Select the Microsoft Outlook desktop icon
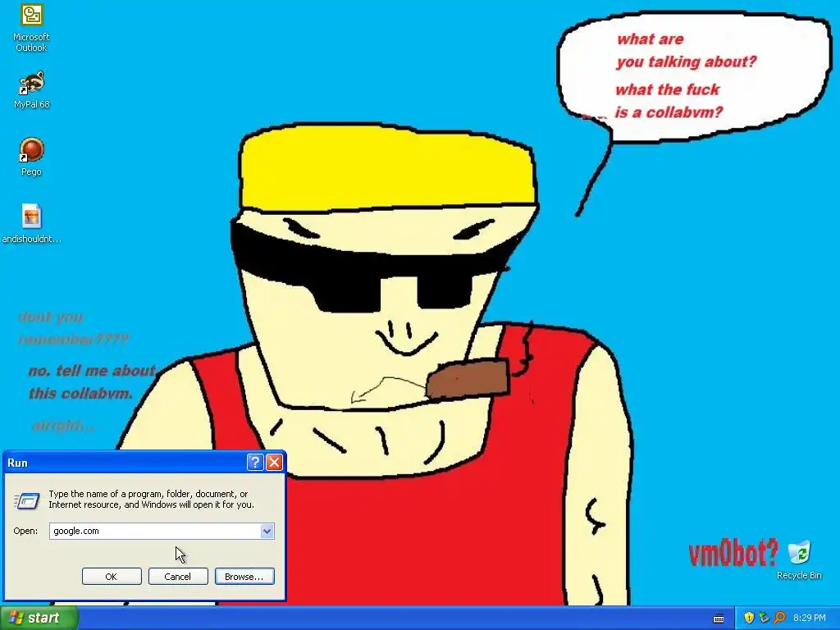Viewport: 840px width, 630px height. pyautogui.click(x=31, y=28)
